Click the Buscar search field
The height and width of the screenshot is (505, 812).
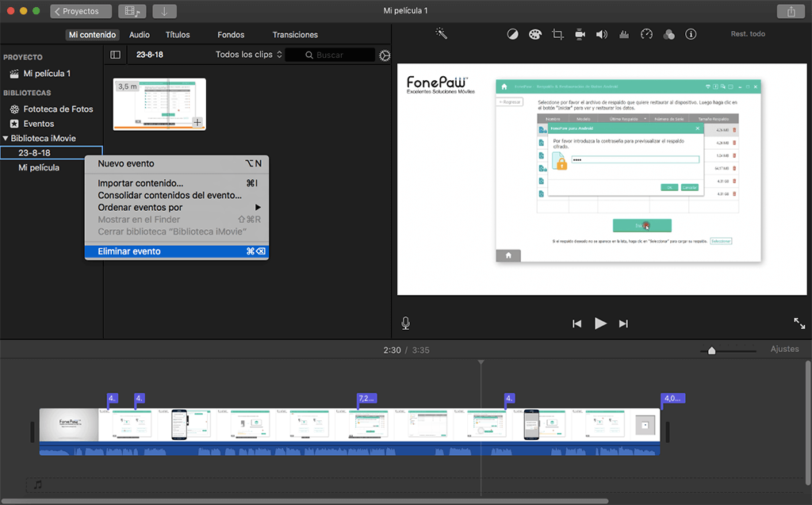330,55
